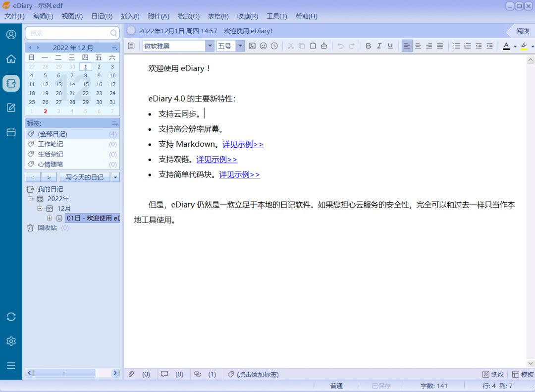The image size is (535, 392).
Task: Open the calendar options menu icon
Action: point(114,48)
